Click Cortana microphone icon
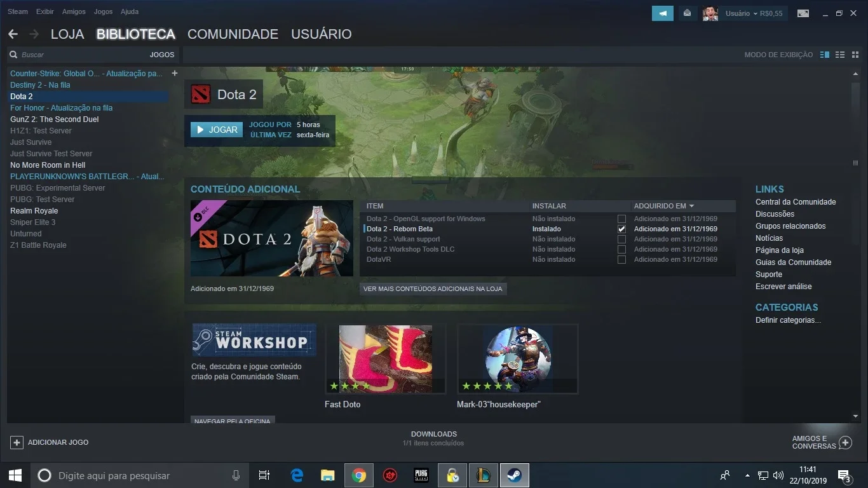Viewport: 868px width, 488px height. click(236, 475)
